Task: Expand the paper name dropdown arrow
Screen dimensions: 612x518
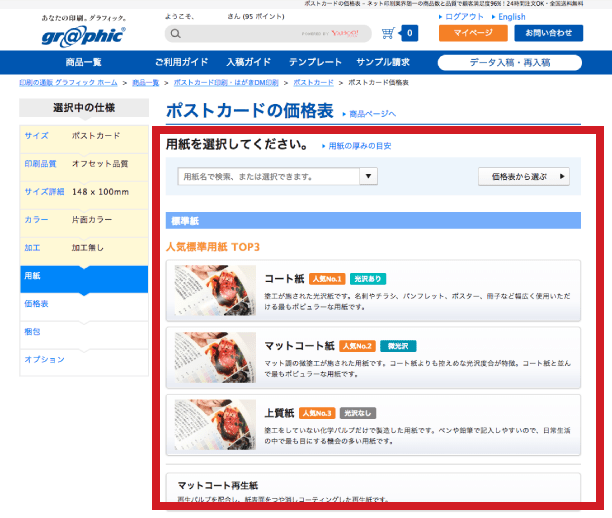Action: pos(368,176)
